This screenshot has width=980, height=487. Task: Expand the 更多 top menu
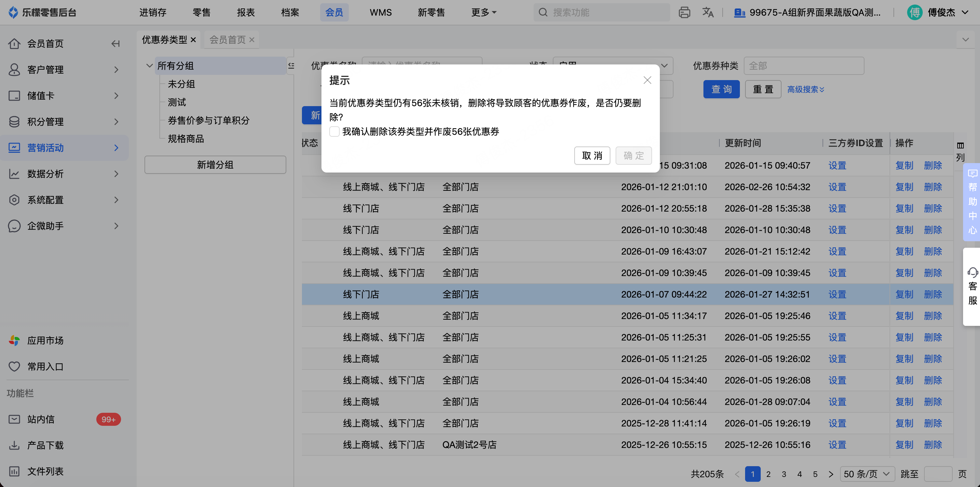483,13
